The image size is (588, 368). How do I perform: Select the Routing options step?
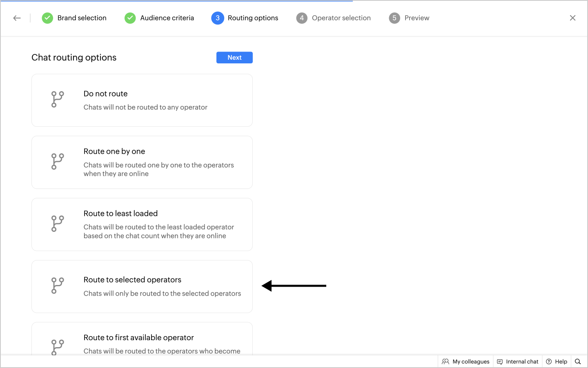[x=245, y=18]
